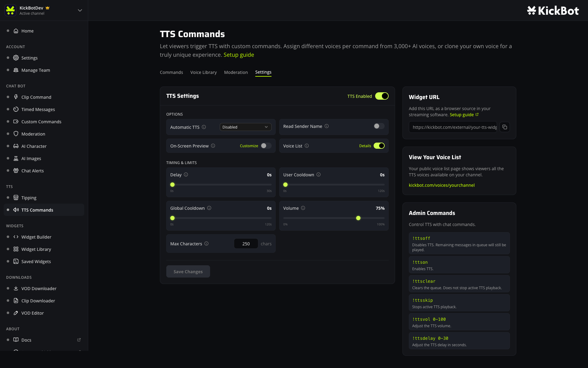Click the KickBot logo at top right
Screen dimensions: 588x368
pyautogui.click(x=553, y=11)
